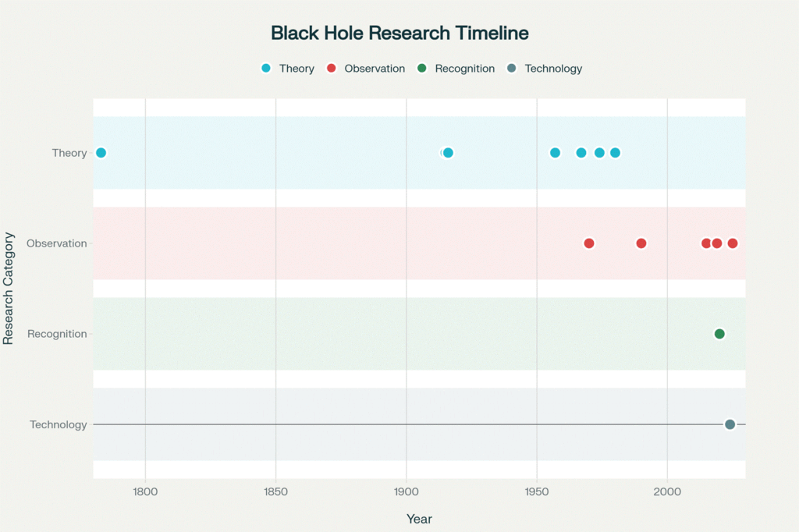Click the Observation y-axis category label

[x=56, y=243]
